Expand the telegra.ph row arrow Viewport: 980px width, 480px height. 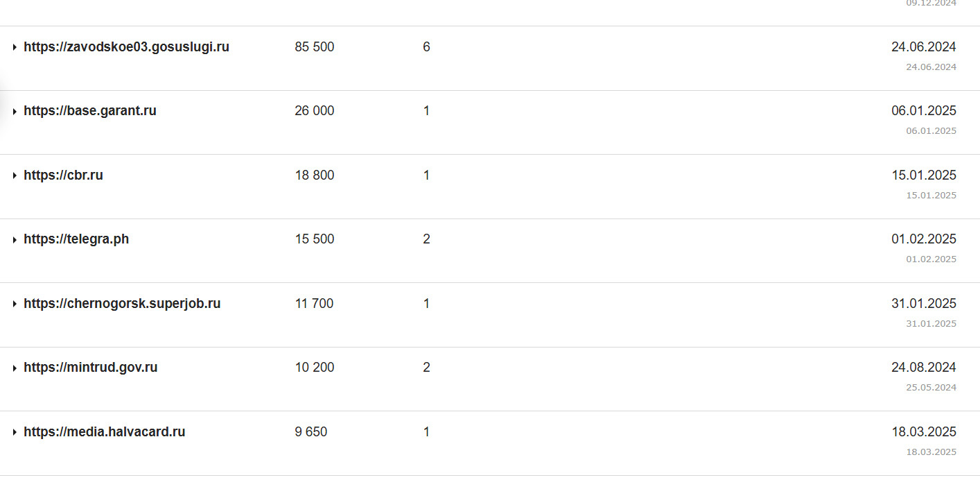15,239
